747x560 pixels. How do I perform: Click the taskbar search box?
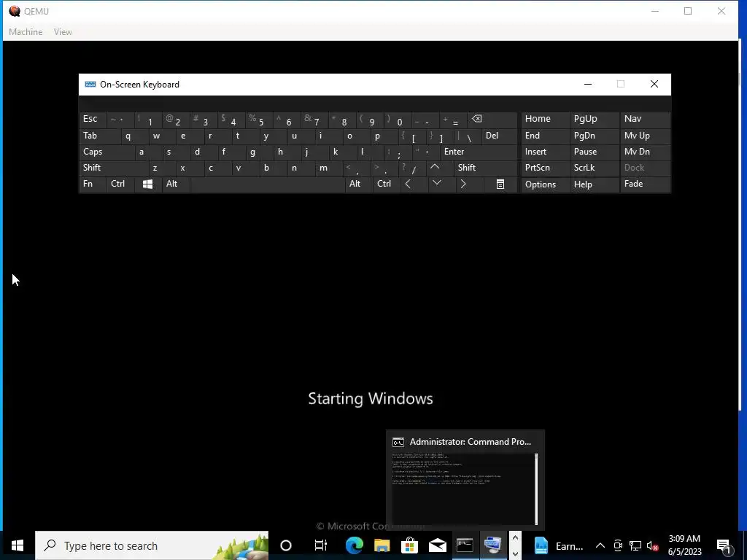[x=152, y=545]
